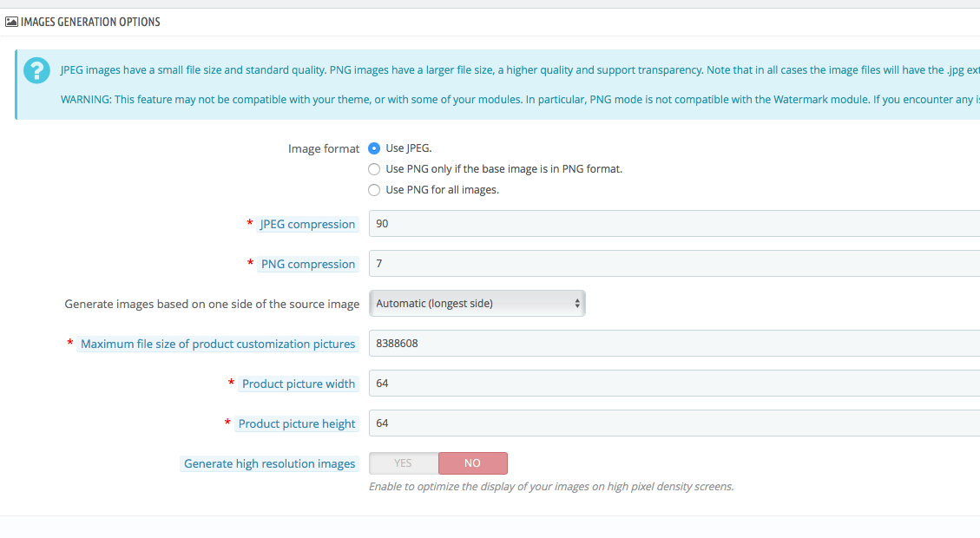
Task: Click the Maximum file size of product customization pictures label
Action: pyautogui.click(x=218, y=344)
